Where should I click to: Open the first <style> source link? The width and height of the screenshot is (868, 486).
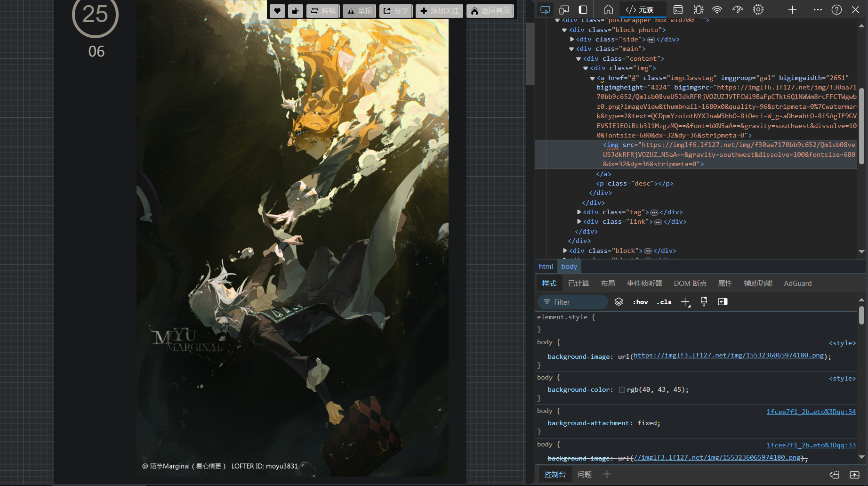[842, 343]
